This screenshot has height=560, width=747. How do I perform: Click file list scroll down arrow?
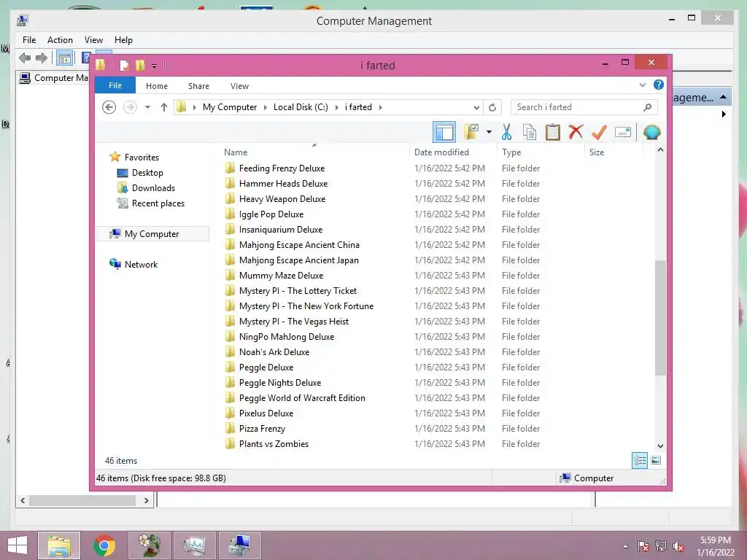660,446
